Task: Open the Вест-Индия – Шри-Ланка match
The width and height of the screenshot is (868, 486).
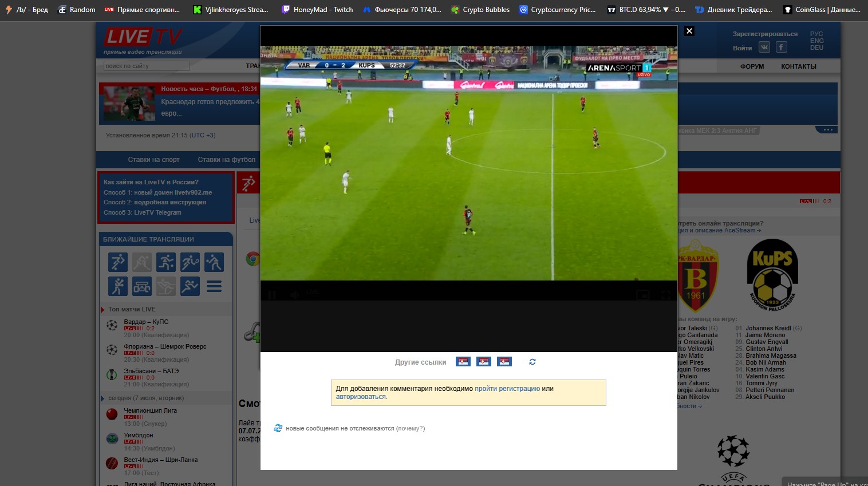Action: tap(161, 460)
